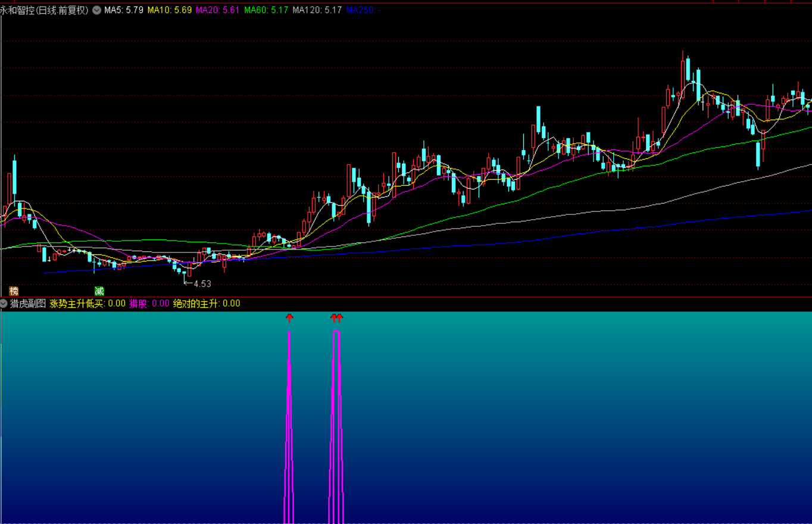Click the double red arrow signal
The width and height of the screenshot is (812, 524).
337,318
